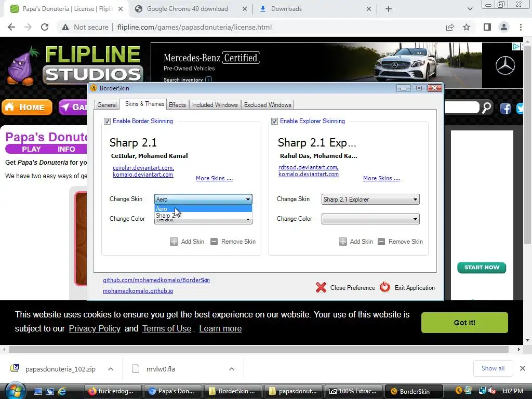Viewport: 532px width, 399px height.
Task: Click START NOW in the side ad
Action: (x=482, y=268)
